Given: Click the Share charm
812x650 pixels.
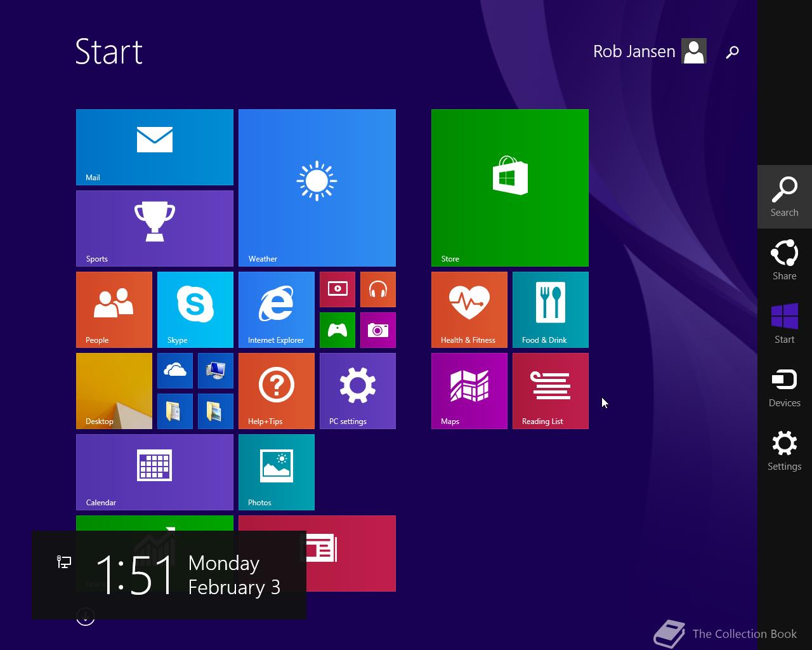Looking at the screenshot, I should 785,260.
